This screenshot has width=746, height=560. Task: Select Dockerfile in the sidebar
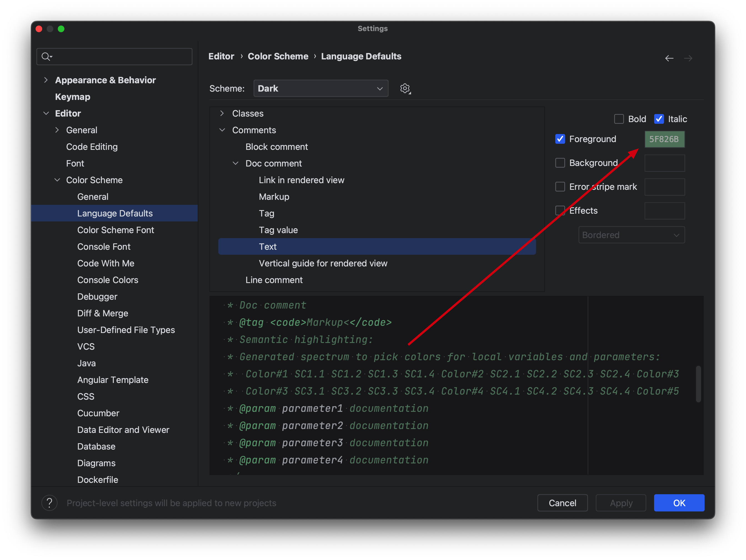(97, 480)
